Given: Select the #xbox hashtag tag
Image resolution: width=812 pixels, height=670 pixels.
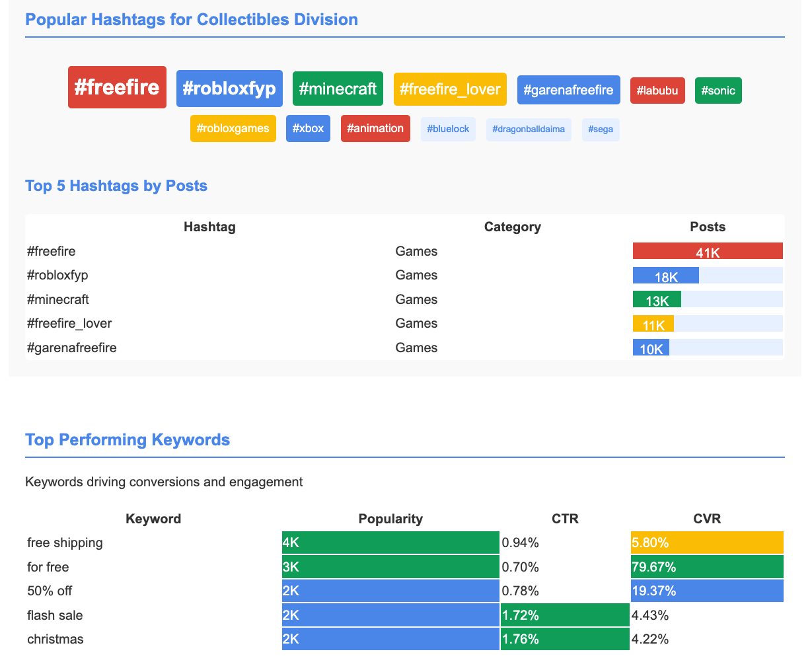Looking at the screenshot, I should [x=308, y=128].
